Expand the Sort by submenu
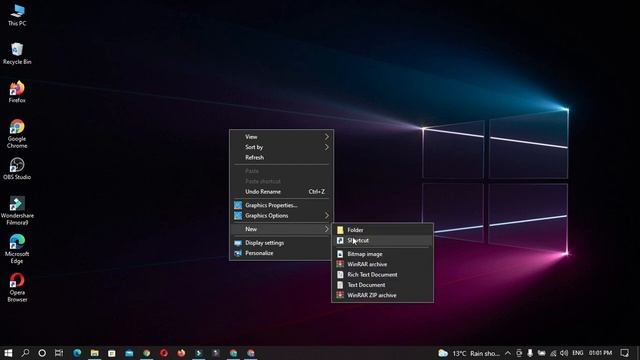Image resolution: width=640 pixels, height=360 pixels. pos(282,147)
